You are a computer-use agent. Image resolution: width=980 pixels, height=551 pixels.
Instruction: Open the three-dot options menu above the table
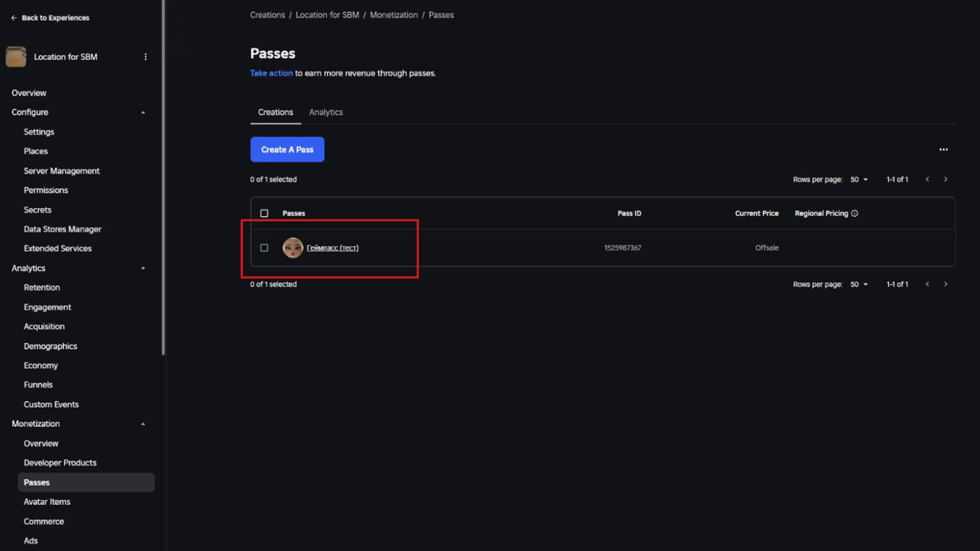(943, 150)
